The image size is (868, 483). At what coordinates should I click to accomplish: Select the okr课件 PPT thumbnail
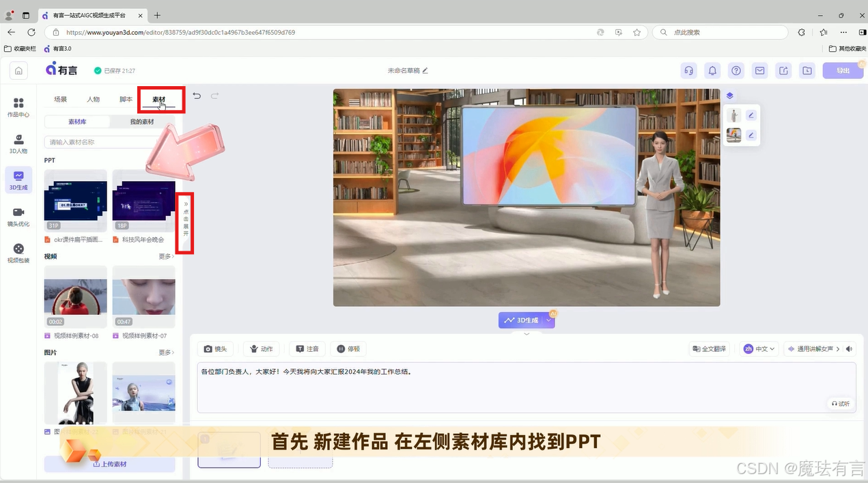coord(75,201)
